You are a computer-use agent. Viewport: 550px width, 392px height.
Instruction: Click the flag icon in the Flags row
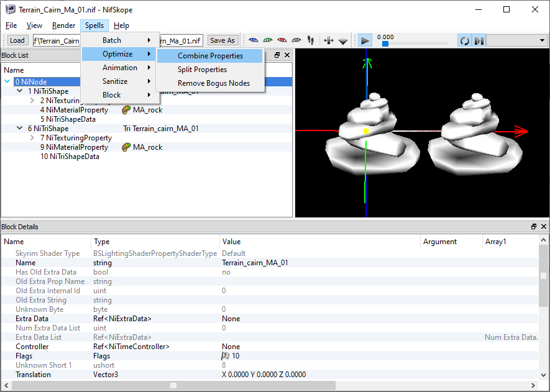tap(226, 356)
